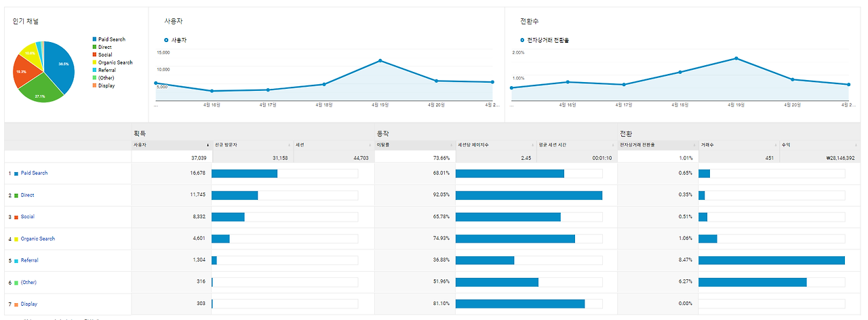Screen dimensions: 868x320
Task: Click the blue 38.5% pie slice
Action: 61,64
